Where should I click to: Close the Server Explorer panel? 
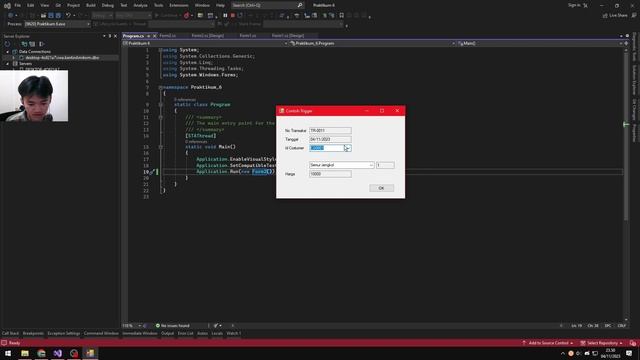point(115,36)
